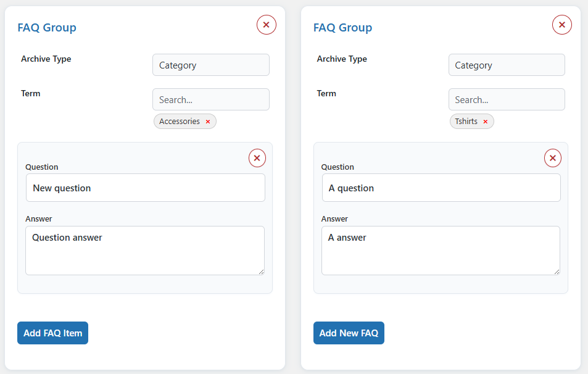Click Term search field above Accessories tag
The width and height of the screenshot is (588, 374).
(210, 99)
